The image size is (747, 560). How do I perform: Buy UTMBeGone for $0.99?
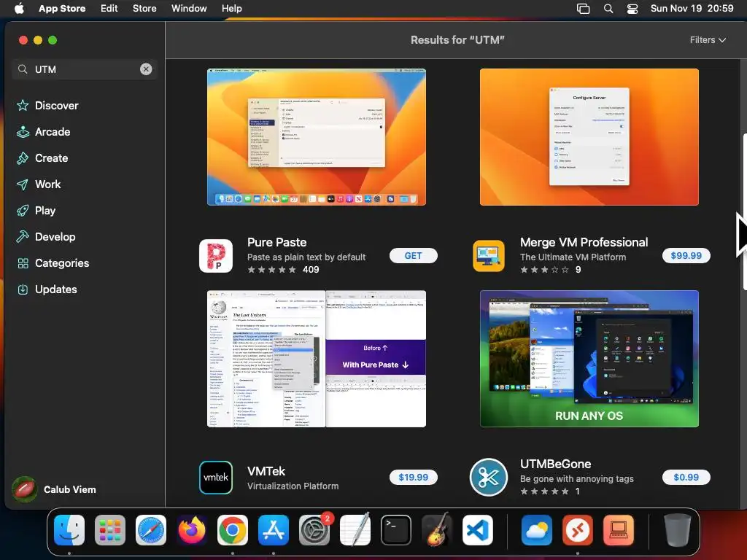pyautogui.click(x=686, y=477)
